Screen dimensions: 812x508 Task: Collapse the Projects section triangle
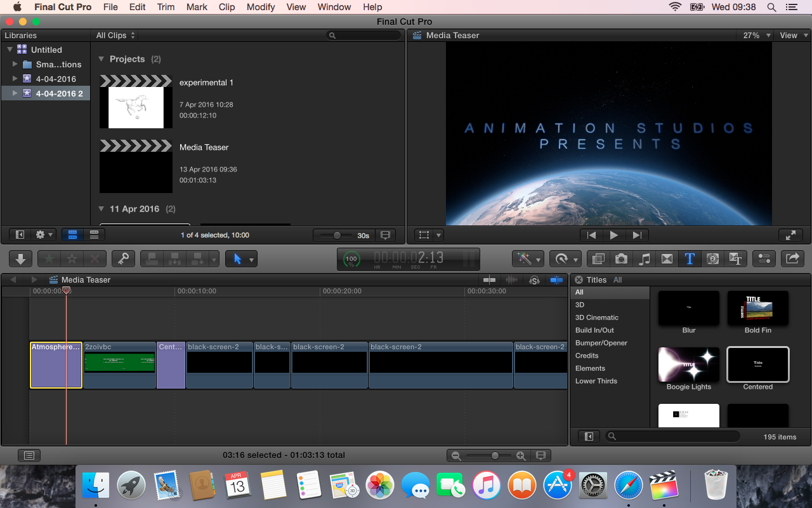pos(101,59)
